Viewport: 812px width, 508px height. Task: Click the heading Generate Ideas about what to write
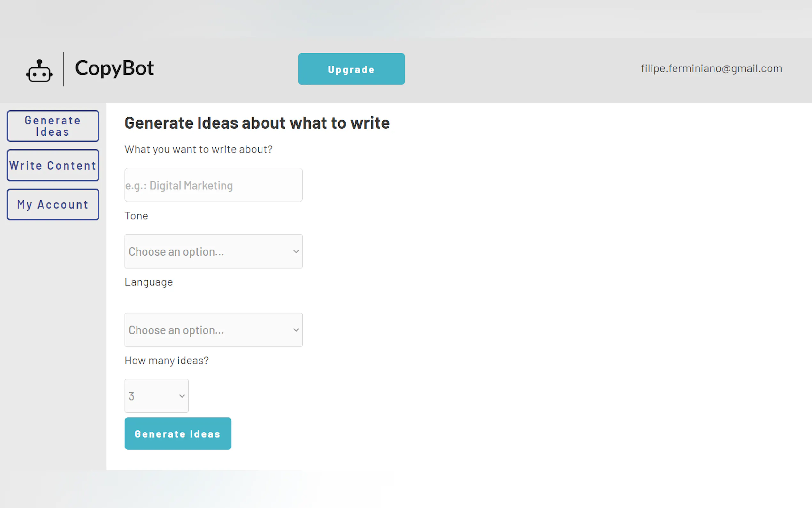coord(257,123)
